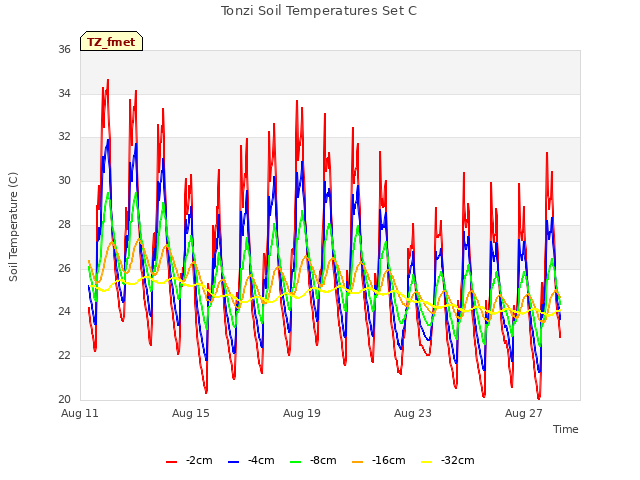Click the Aug 19 x-axis tick label

302,413
